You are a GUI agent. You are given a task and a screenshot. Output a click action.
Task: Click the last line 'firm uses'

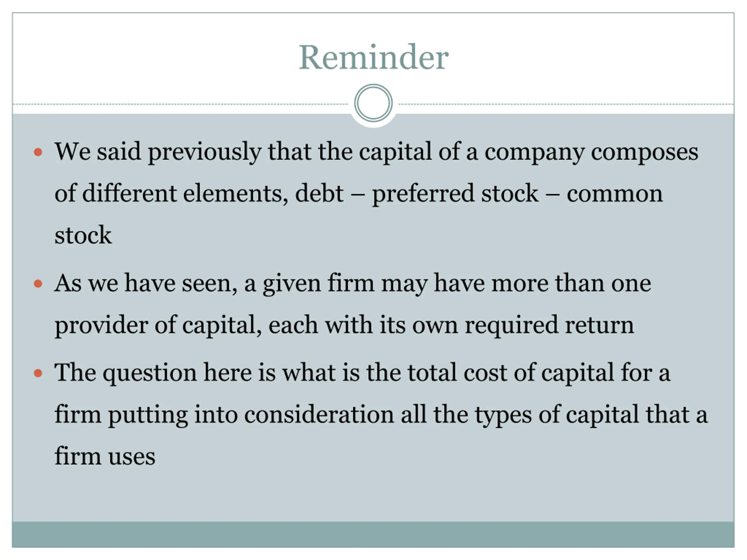click(x=105, y=456)
